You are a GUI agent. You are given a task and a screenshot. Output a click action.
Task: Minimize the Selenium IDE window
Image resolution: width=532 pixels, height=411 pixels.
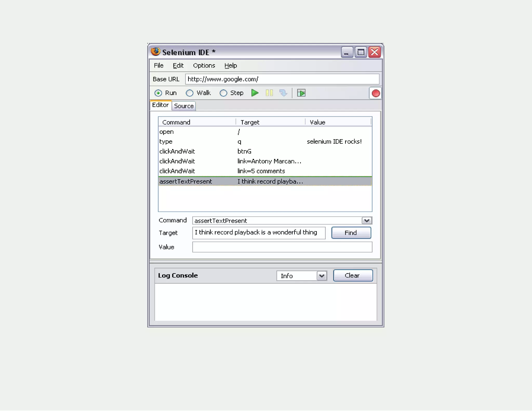347,52
